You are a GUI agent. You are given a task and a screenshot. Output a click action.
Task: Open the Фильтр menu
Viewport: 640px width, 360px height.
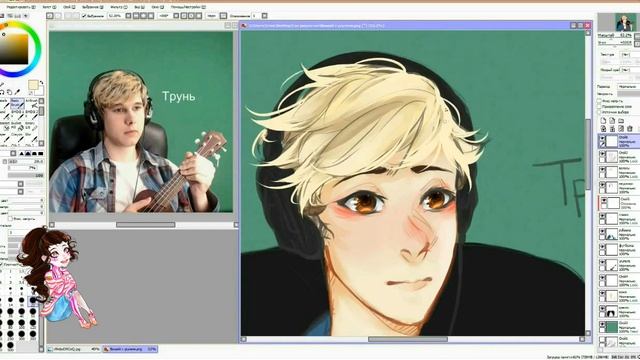[x=119, y=7]
